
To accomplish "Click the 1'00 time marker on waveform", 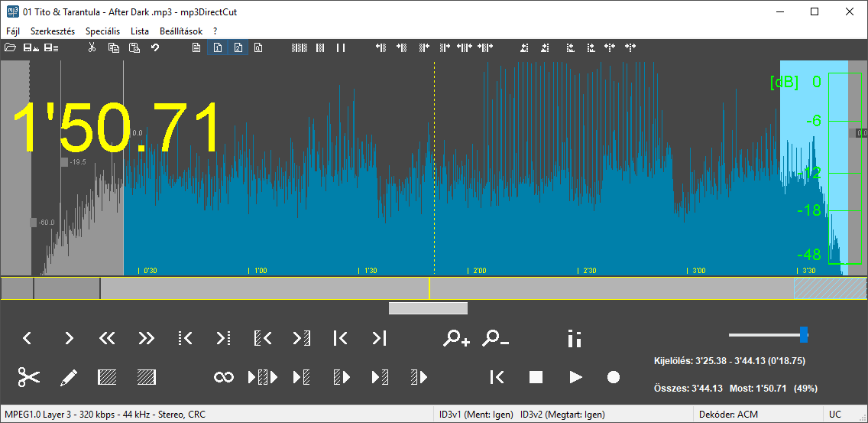I will (x=257, y=271).
